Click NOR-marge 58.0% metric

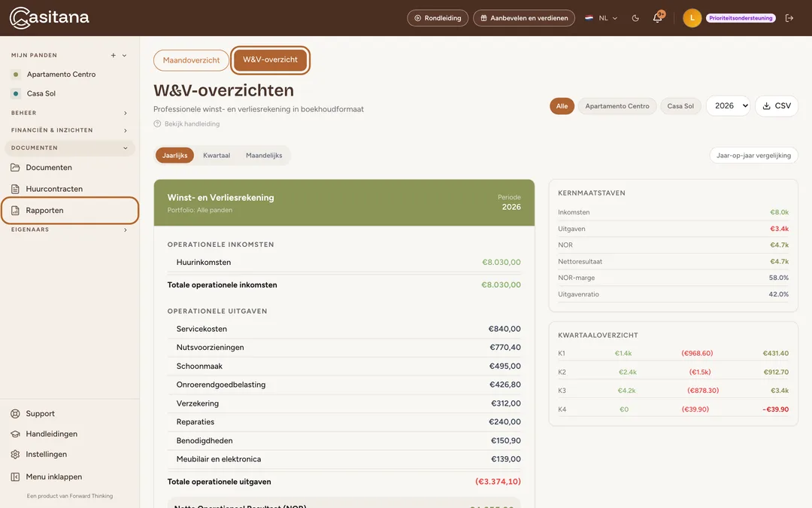coord(673,278)
